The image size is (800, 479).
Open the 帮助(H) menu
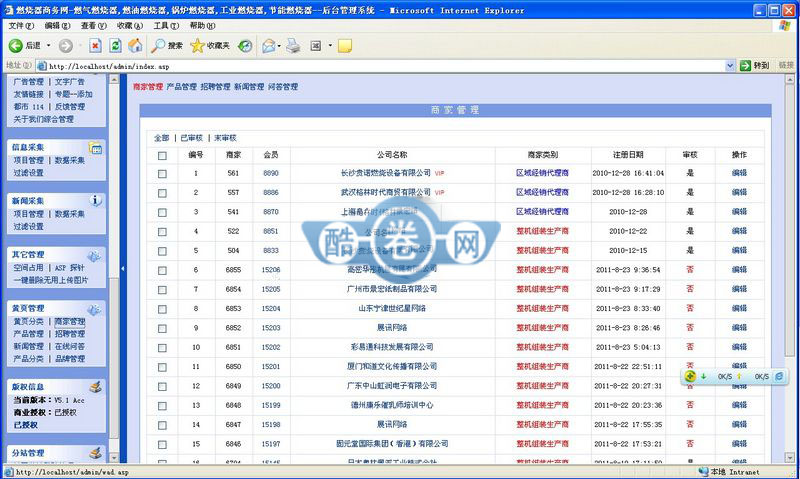(203, 26)
